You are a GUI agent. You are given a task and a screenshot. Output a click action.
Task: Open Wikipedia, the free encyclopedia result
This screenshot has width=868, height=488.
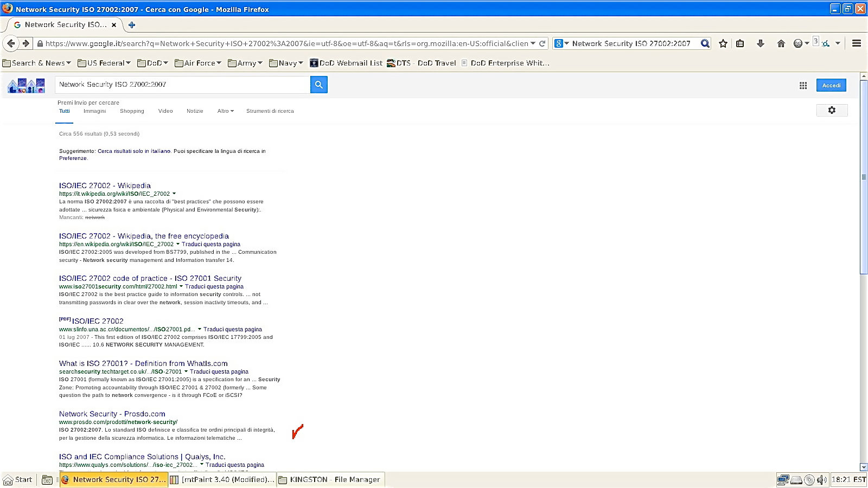(144, 236)
